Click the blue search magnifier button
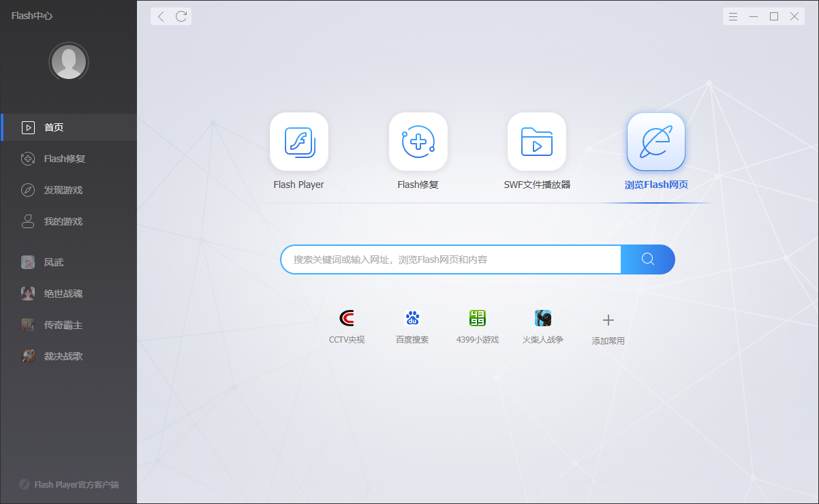The height and width of the screenshot is (504, 819). tap(648, 259)
